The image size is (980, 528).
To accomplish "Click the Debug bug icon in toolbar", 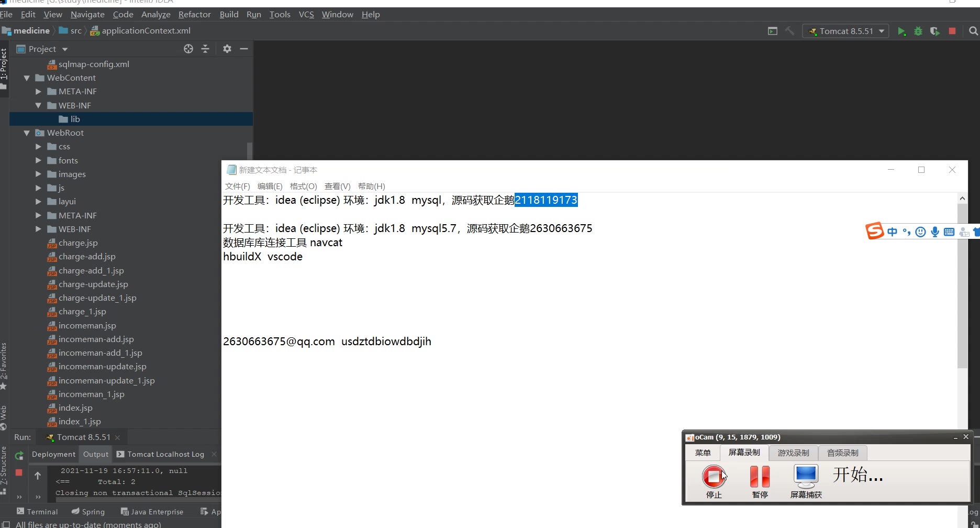I will [x=918, y=31].
